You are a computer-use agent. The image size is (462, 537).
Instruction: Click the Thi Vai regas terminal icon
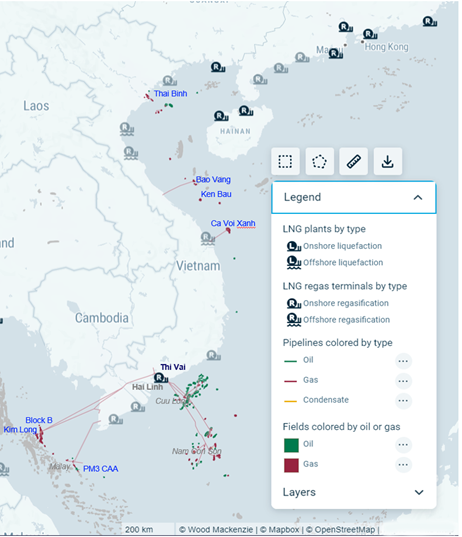click(x=161, y=378)
